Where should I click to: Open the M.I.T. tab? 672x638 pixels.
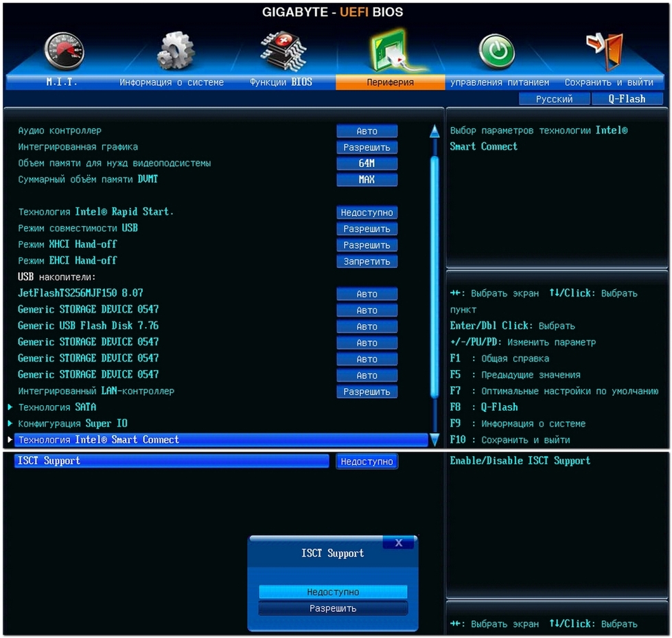(62, 82)
